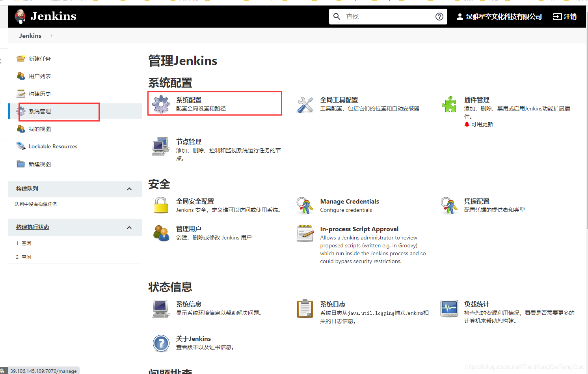
Task: Click Jenkins breadcrumb link
Action: 30,36
